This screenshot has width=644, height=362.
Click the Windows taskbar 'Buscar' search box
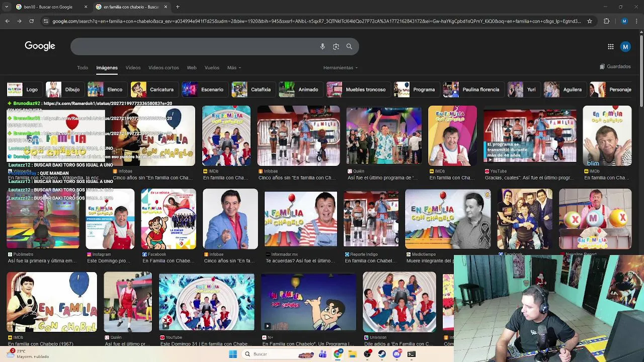point(278,354)
